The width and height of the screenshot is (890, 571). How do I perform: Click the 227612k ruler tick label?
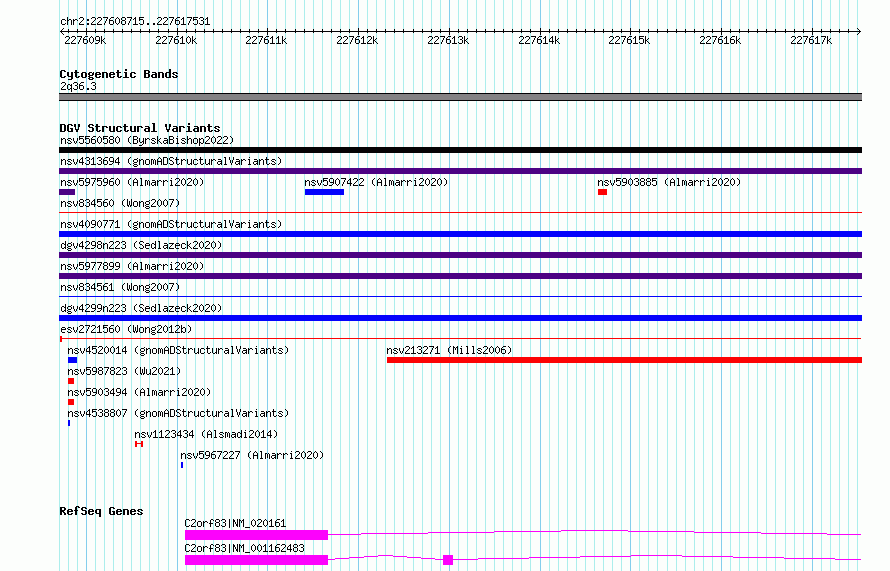[x=357, y=40]
